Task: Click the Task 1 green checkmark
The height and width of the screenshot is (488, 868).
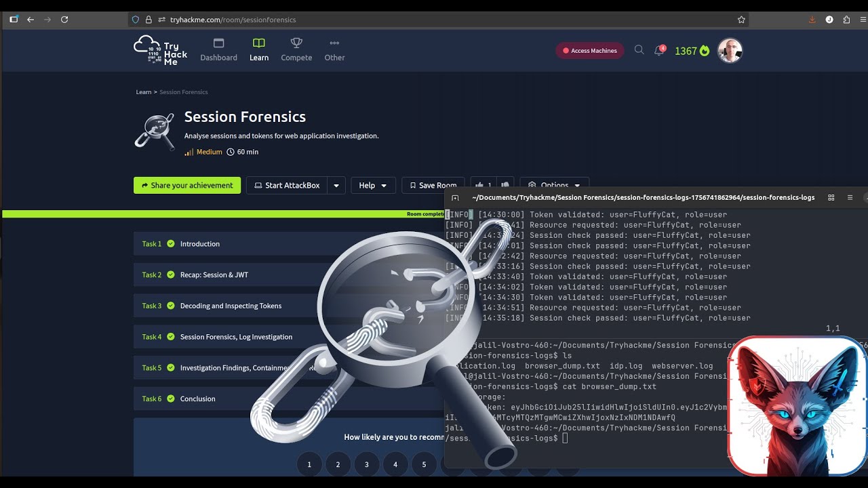Action: point(171,244)
